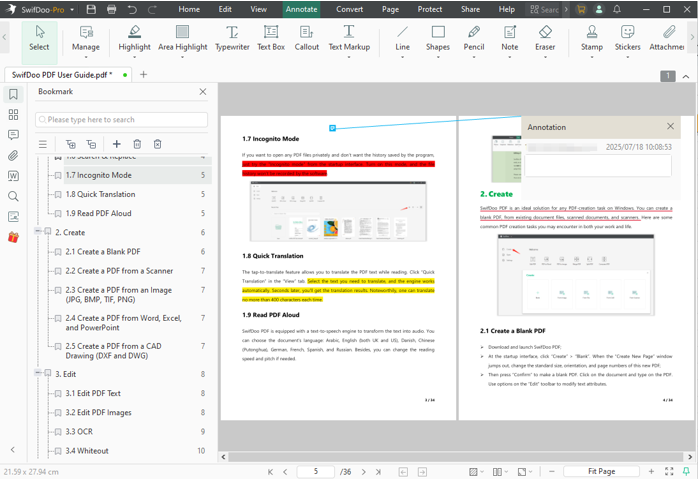Open the Home ribbon tab
Viewport: 699px width, 483px height.
pos(189,9)
